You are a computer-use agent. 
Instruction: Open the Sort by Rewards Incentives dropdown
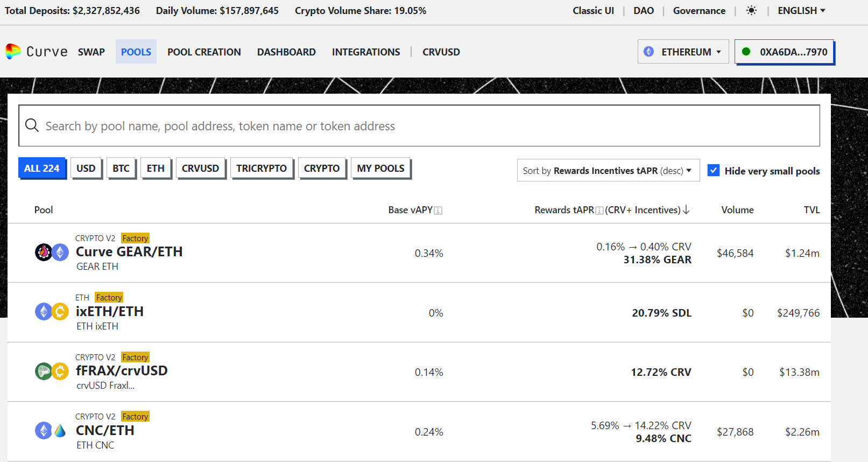[x=608, y=170]
